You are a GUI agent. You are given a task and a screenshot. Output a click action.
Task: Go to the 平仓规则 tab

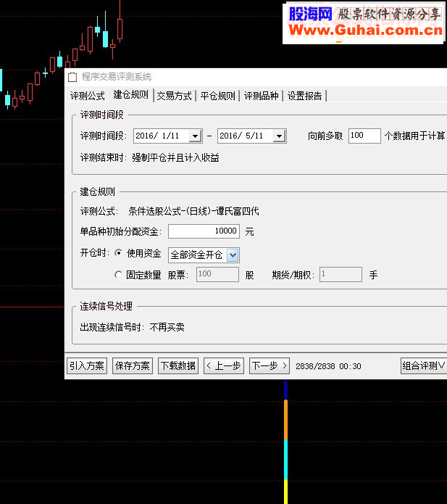(x=218, y=96)
